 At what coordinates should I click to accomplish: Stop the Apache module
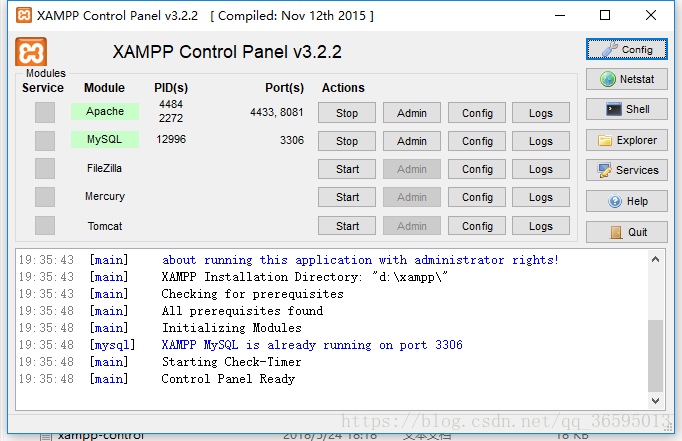tap(347, 113)
